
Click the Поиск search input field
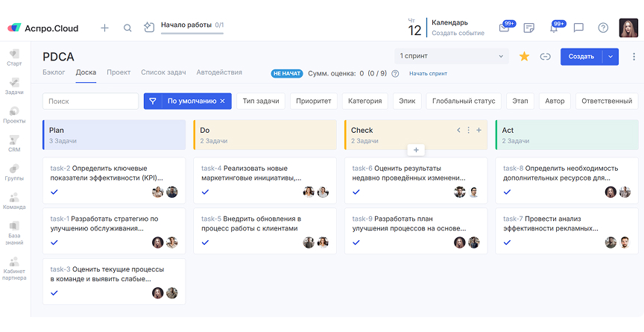click(91, 101)
